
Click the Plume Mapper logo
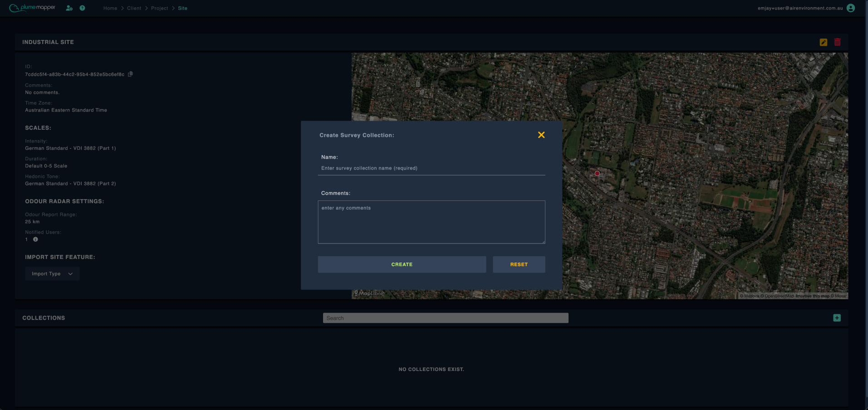(x=32, y=8)
